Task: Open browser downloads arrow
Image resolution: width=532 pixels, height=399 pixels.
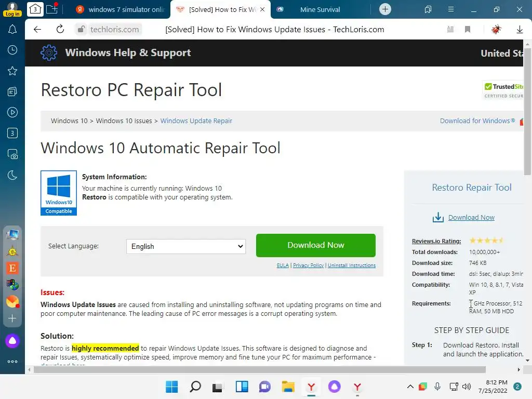Action: tap(520, 29)
